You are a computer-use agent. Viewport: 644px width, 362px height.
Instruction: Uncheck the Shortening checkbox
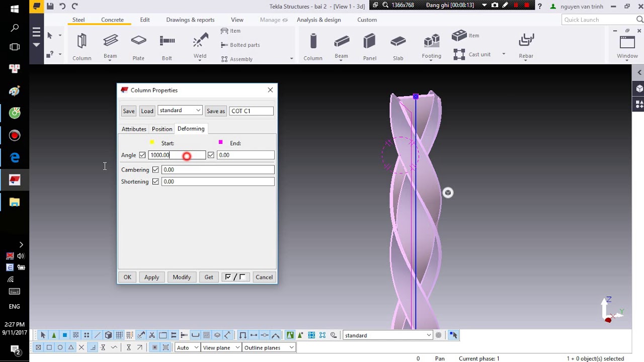click(x=155, y=182)
